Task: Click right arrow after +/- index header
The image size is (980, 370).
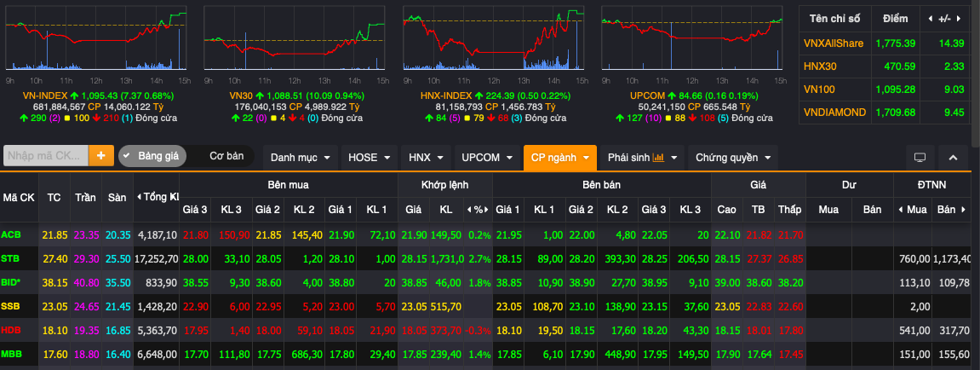Action: tap(958, 19)
